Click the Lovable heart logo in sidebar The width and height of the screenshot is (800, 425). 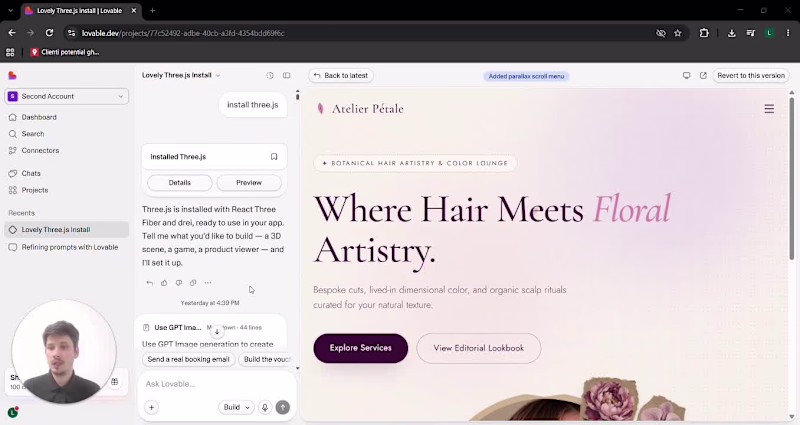click(x=12, y=76)
